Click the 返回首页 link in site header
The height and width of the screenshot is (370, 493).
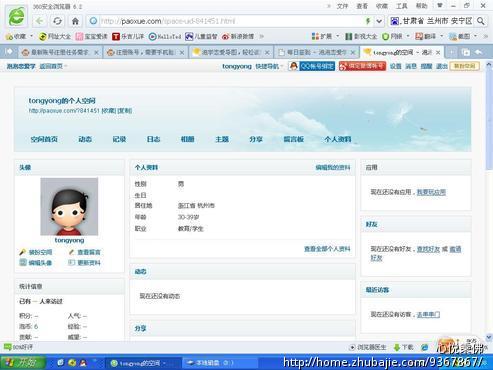tap(51, 66)
